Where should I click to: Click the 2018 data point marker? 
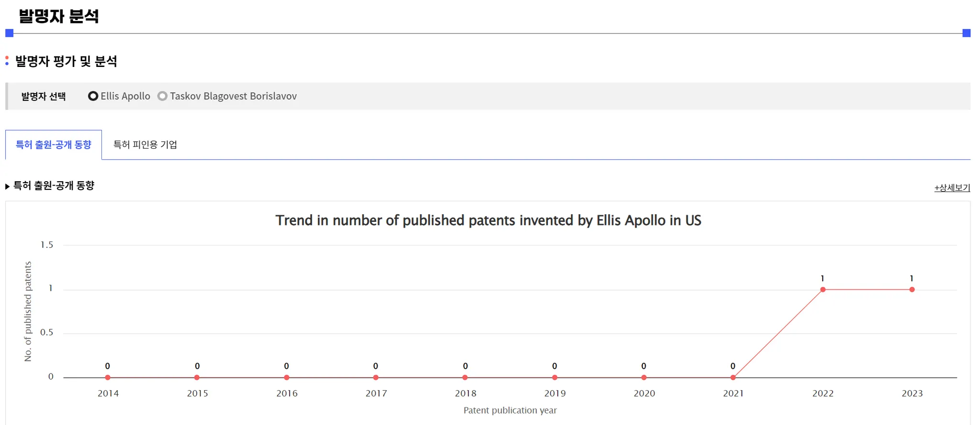465,378
